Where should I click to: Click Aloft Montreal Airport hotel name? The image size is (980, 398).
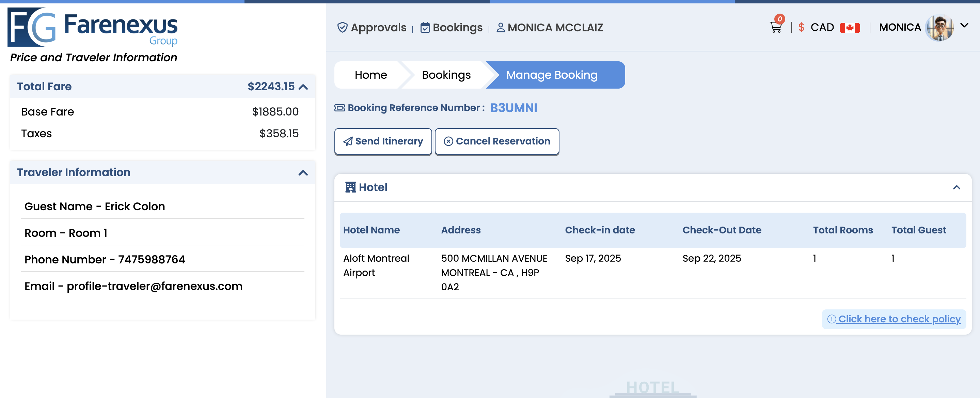376,265
